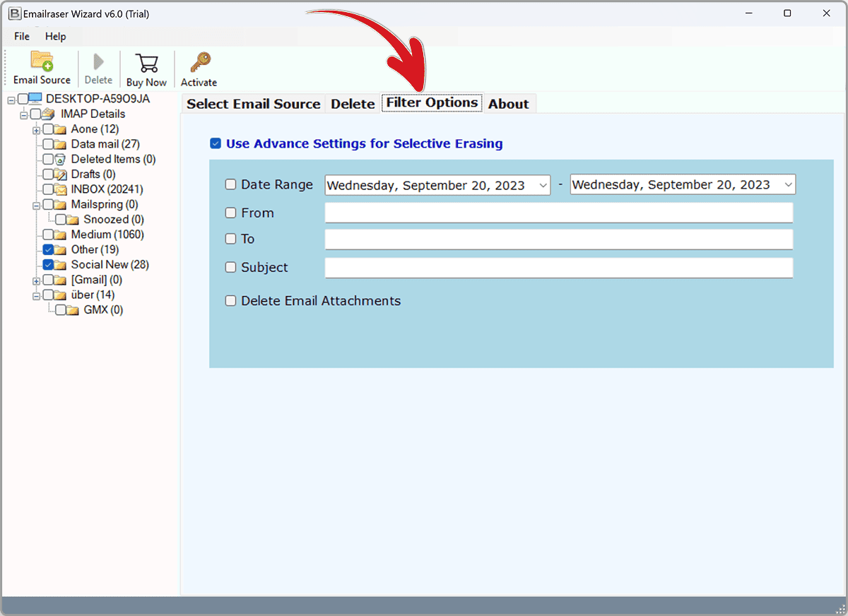Collapse the DESKTOP-A59O9JA tree node
Screen dimensions: 848x616
[x=11, y=100]
